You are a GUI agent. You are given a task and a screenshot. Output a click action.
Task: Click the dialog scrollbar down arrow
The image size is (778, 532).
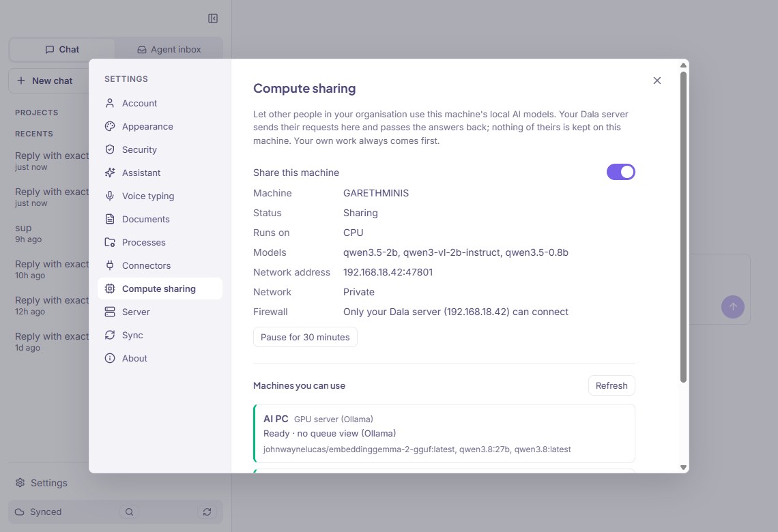coord(683,467)
